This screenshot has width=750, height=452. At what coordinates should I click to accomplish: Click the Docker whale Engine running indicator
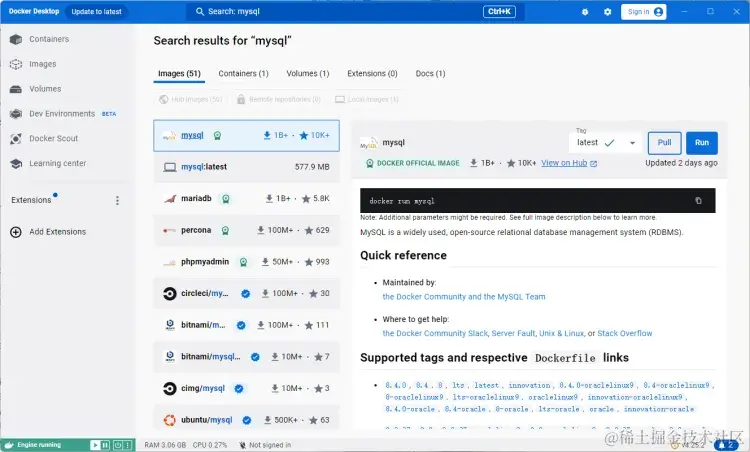point(33,445)
